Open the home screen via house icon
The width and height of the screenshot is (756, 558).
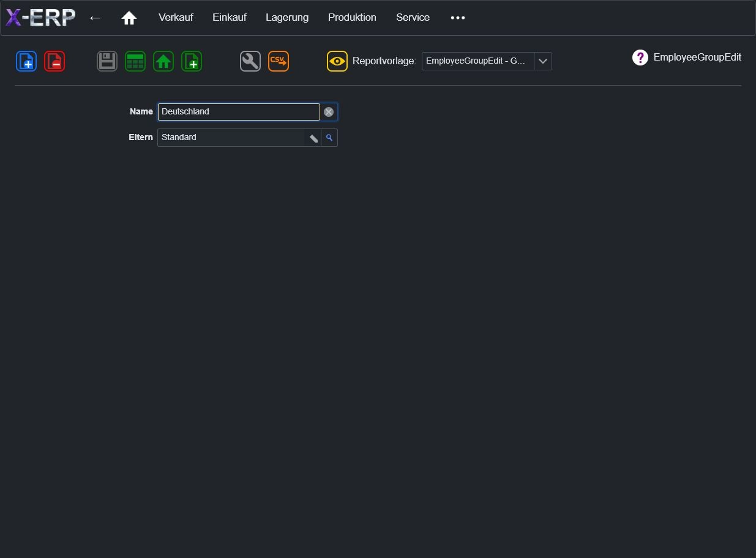tap(129, 18)
